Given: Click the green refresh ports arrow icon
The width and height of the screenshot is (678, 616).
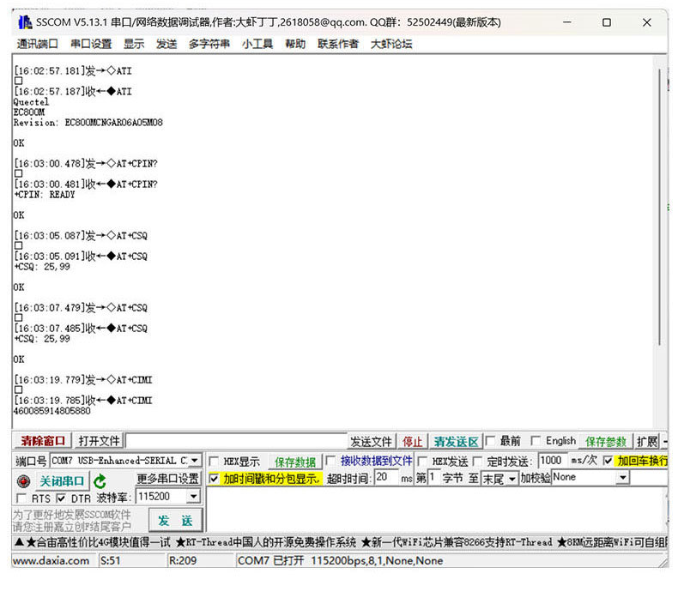Looking at the screenshot, I should pos(100,481).
